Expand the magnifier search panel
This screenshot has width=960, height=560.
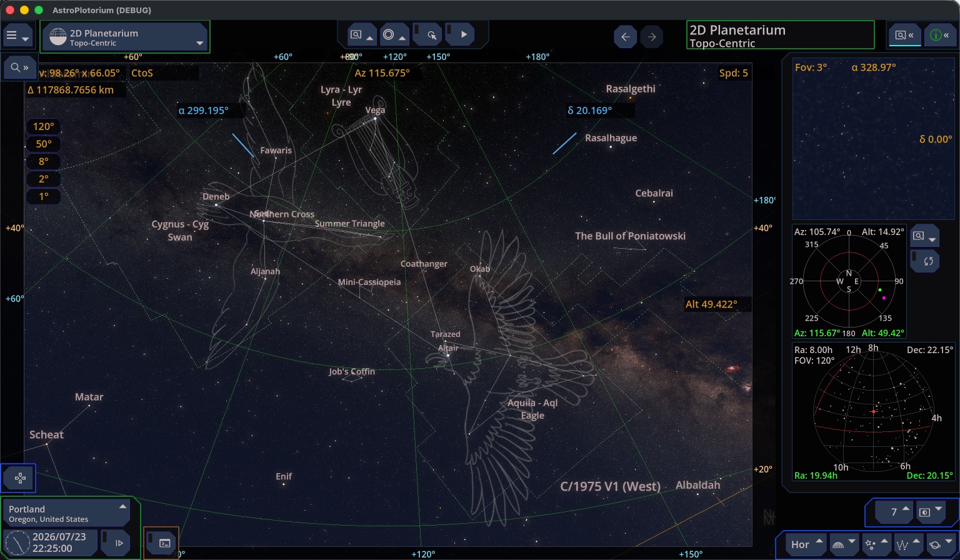pyautogui.click(x=19, y=67)
